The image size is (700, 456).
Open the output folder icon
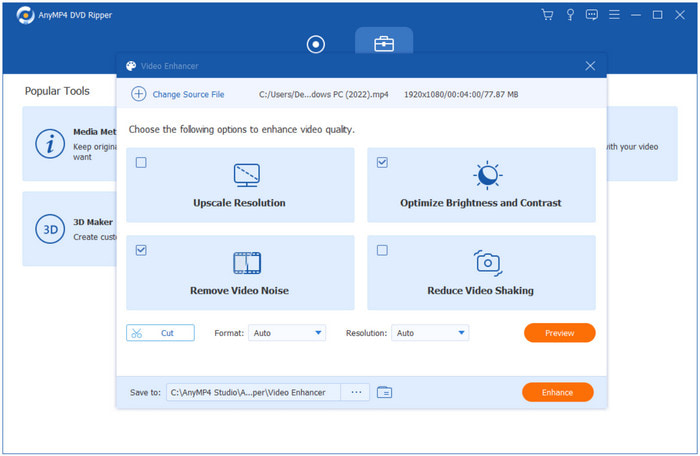click(x=384, y=392)
